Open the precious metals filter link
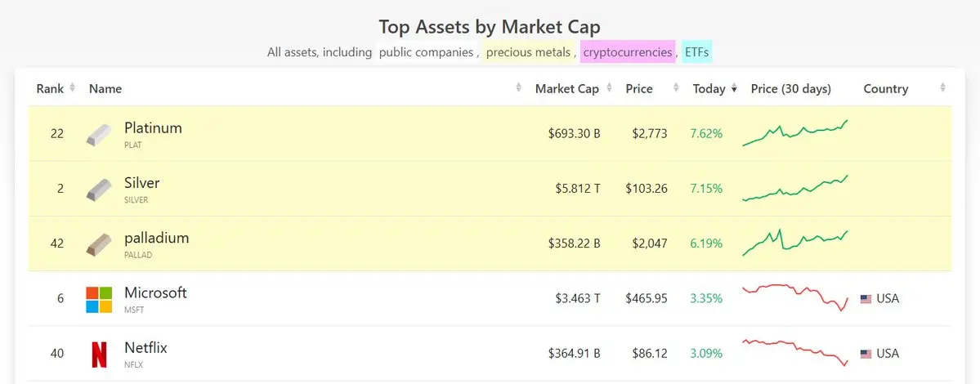980x384 pixels. [x=528, y=52]
